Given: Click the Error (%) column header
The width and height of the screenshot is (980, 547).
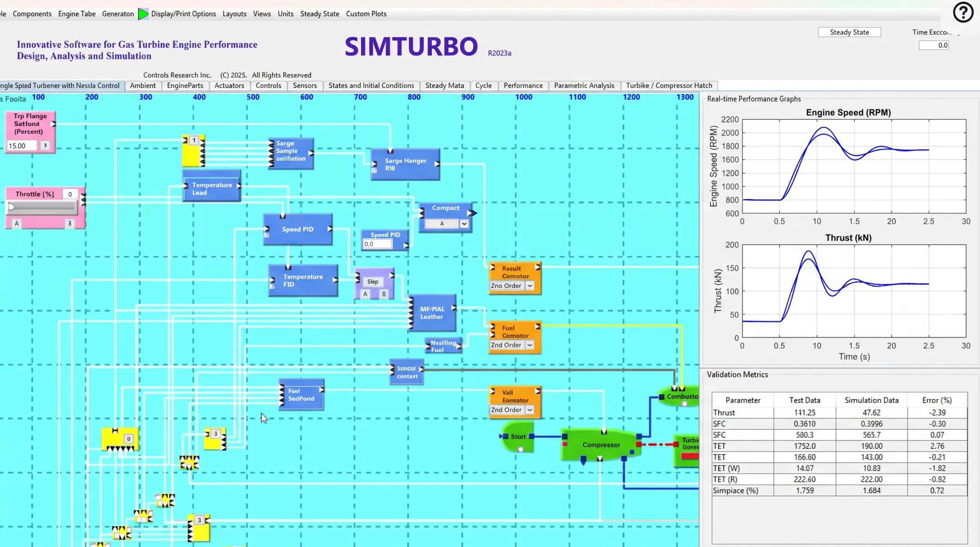Looking at the screenshot, I should point(937,400).
